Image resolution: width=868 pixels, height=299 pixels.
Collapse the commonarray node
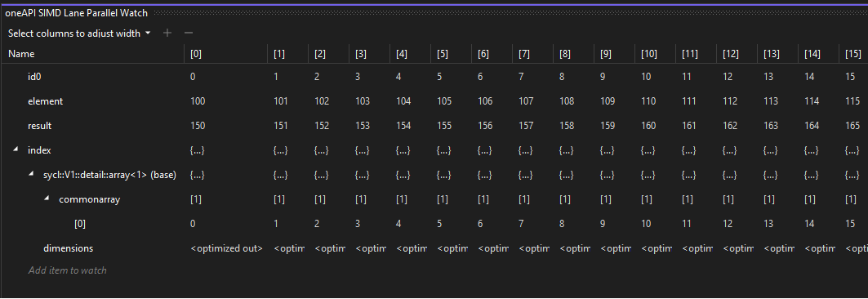[47, 199]
